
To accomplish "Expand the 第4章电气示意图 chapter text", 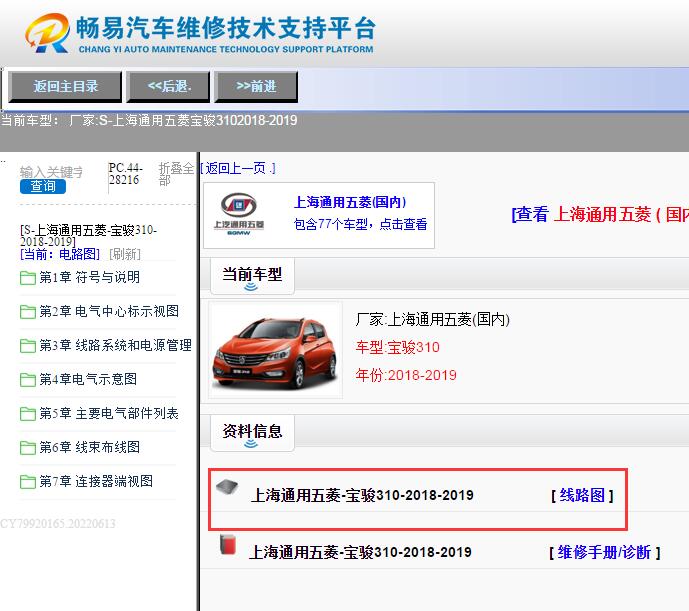I will coord(88,379).
